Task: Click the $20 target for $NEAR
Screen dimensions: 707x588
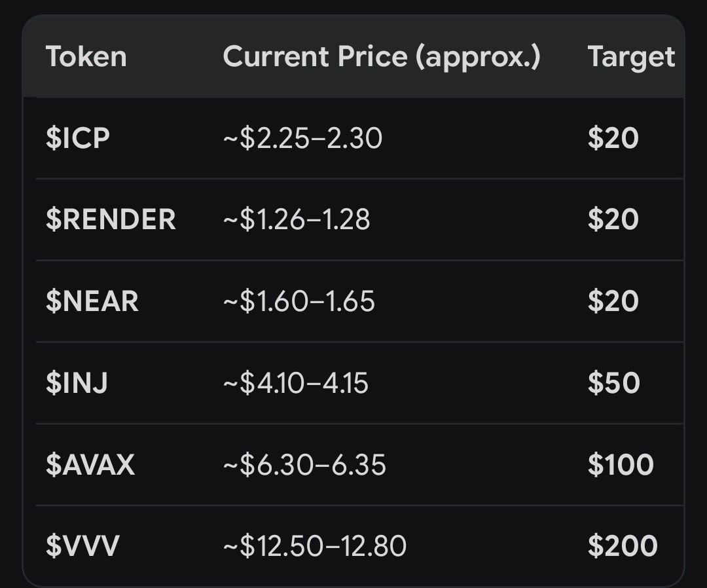Action: 613,301
